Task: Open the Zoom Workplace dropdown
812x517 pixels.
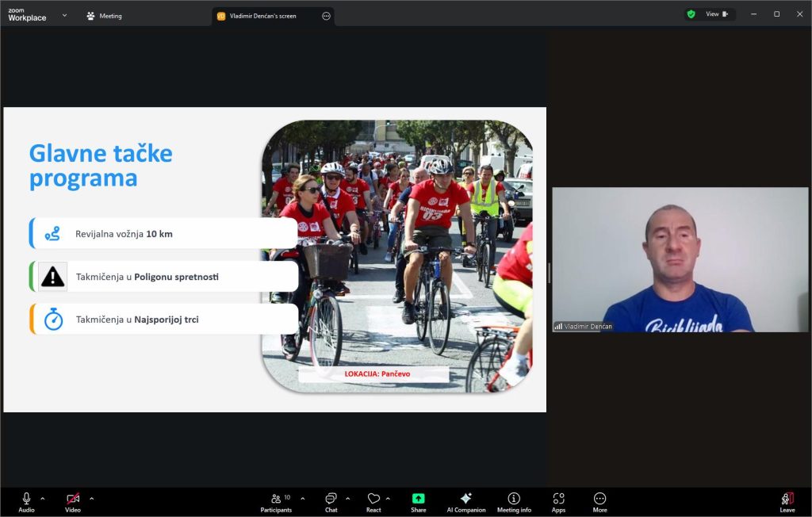Action: 64,15
